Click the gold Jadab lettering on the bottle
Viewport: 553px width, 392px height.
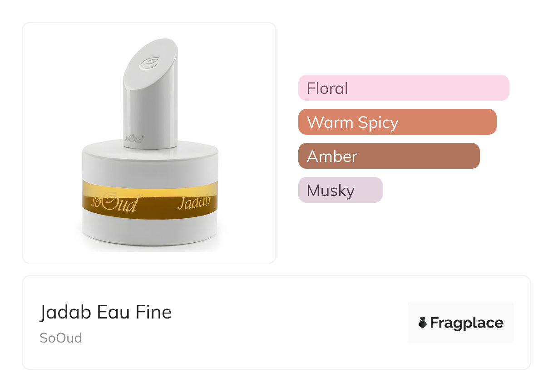coord(193,203)
